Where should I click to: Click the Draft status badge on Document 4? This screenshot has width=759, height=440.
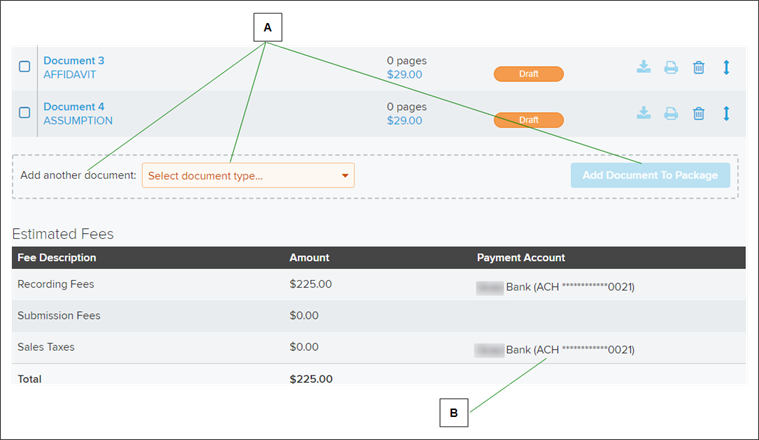tap(528, 120)
